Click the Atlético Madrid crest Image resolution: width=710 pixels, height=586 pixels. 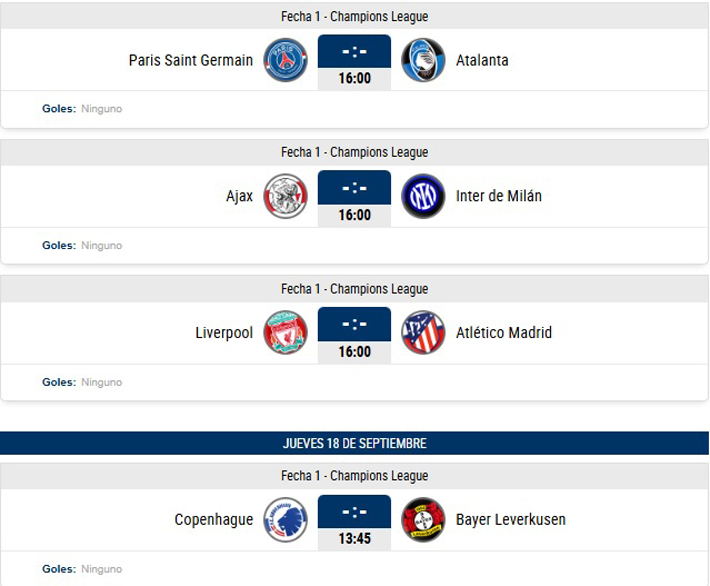coord(423,333)
